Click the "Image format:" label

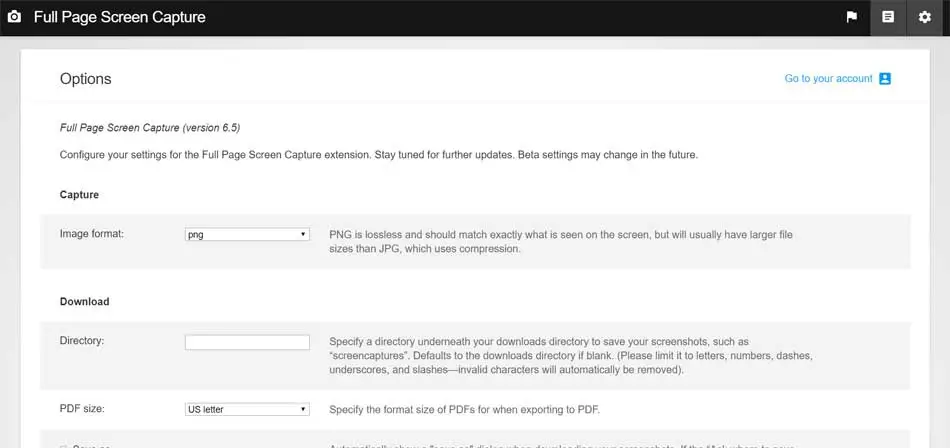coord(91,234)
